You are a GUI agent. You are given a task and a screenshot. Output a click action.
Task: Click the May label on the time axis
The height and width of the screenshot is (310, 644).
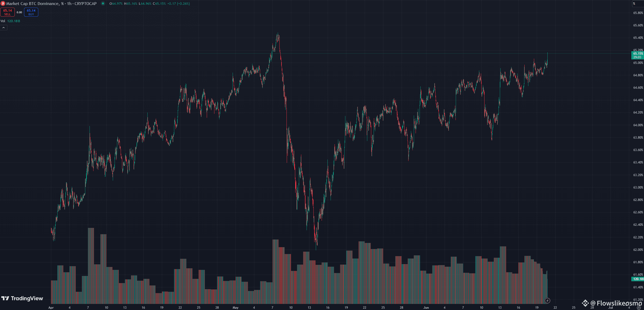(236, 308)
